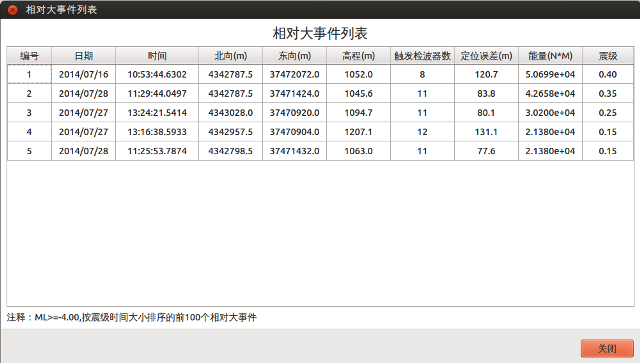The height and width of the screenshot is (363, 640).
Task: Select date cell 2014/07/28 in row 5
Action: [84, 151]
